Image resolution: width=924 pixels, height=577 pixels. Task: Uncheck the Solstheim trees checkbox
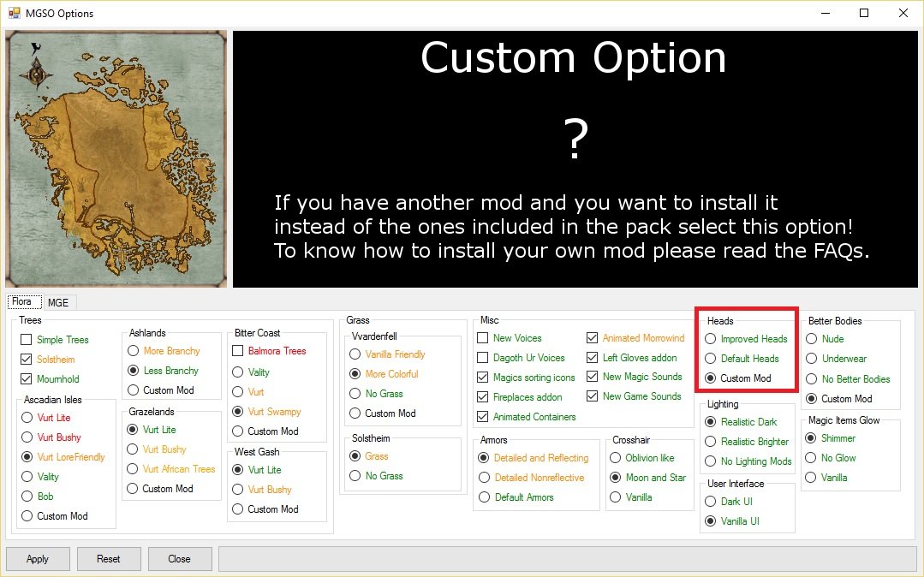click(27, 360)
